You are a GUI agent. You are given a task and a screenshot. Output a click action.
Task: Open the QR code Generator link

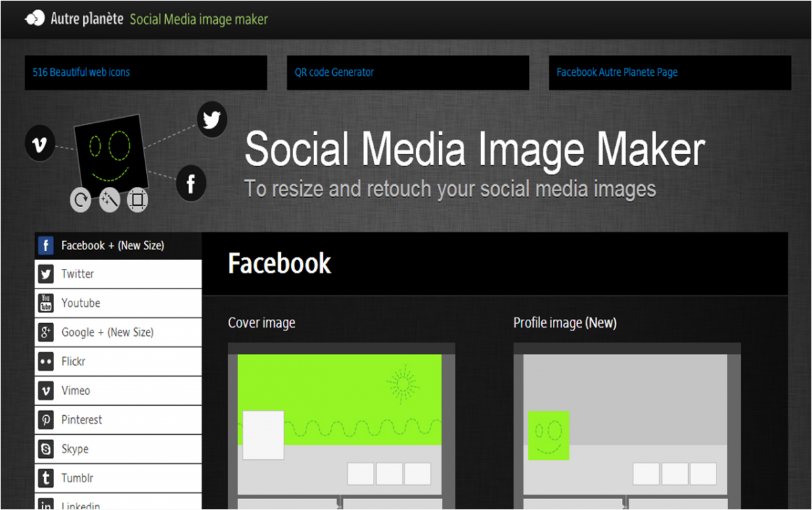(x=334, y=72)
